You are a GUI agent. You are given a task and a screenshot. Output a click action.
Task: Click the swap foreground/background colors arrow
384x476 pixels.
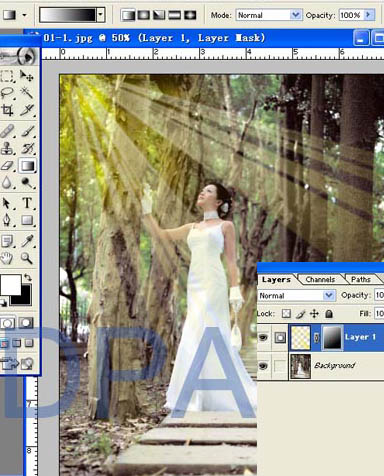tap(28, 277)
